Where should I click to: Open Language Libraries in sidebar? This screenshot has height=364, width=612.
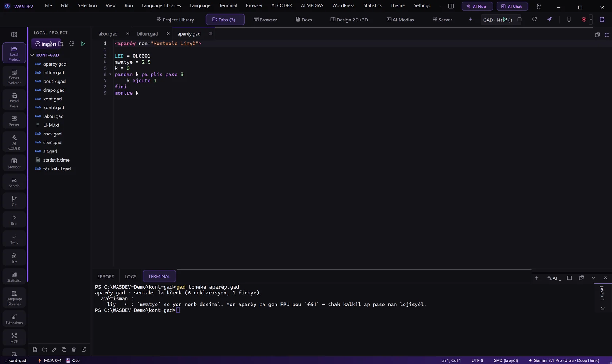click(14, 298)
